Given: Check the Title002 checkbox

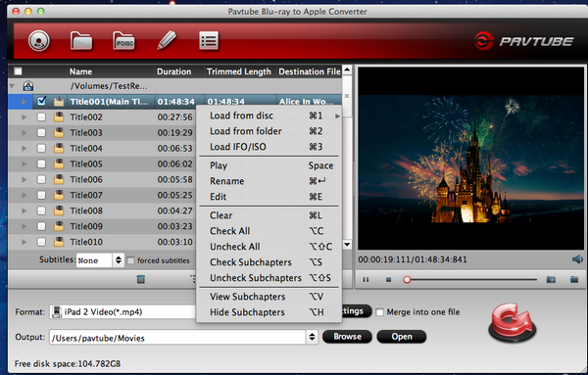Looking at the screenshot, I should tap(41, 117).
